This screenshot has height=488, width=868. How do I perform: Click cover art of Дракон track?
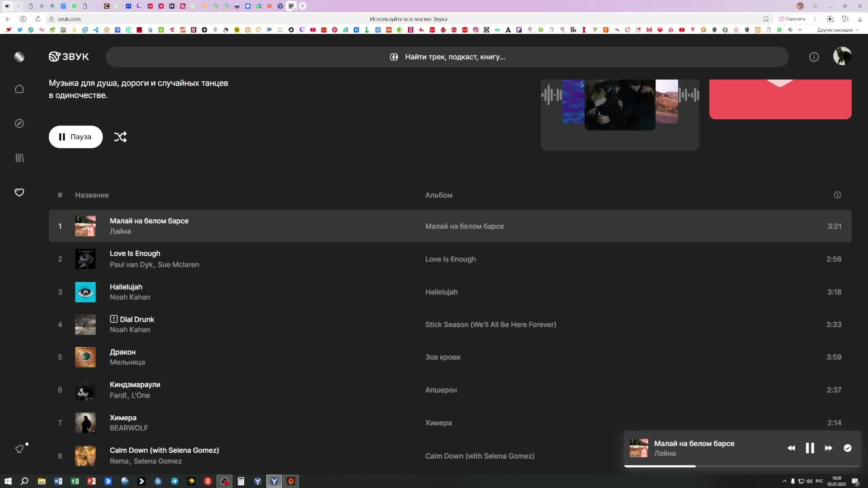[x=85, y=357]
